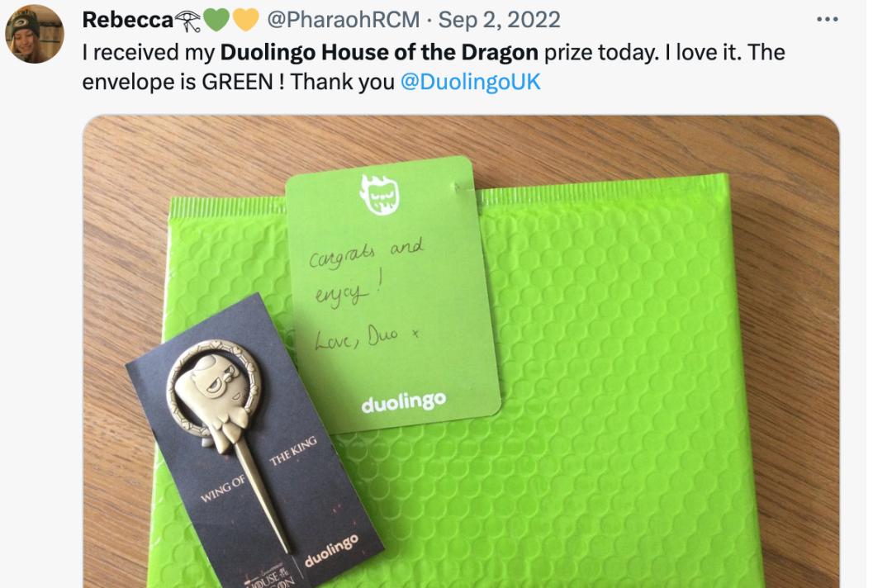
Task: Click the House of the Dragon logo on the black card
Action: click(271, 576)
